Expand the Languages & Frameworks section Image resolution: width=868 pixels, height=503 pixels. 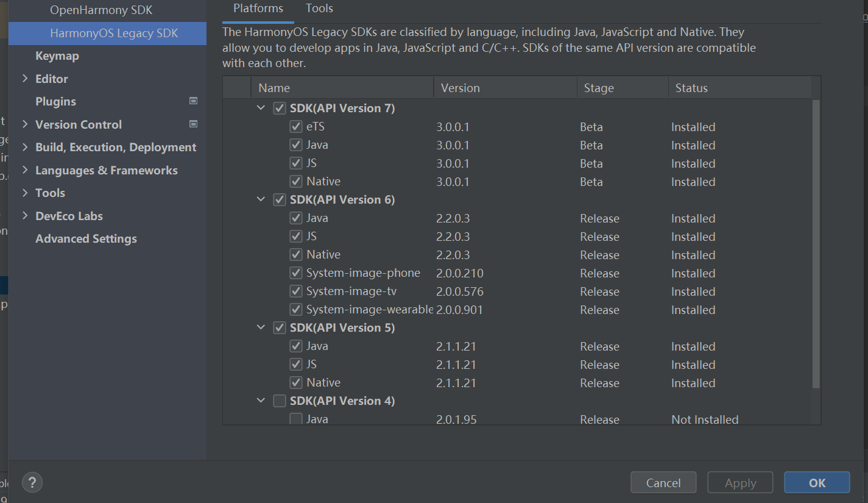pyautogui.click(x=25, y=170)
